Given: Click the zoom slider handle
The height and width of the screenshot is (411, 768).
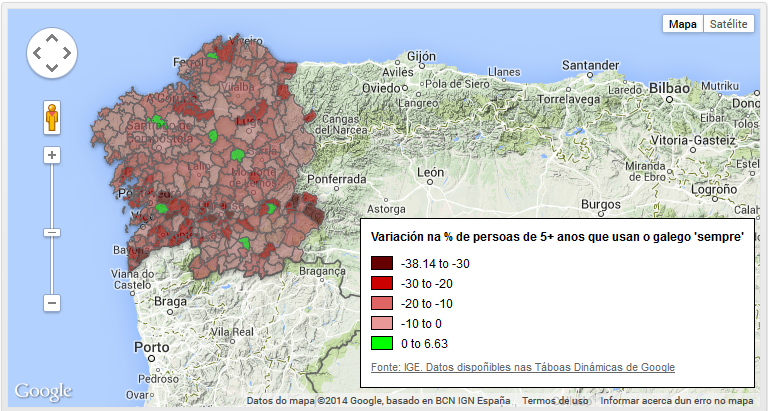Looking at the screenshot, I should click(53, 232).
